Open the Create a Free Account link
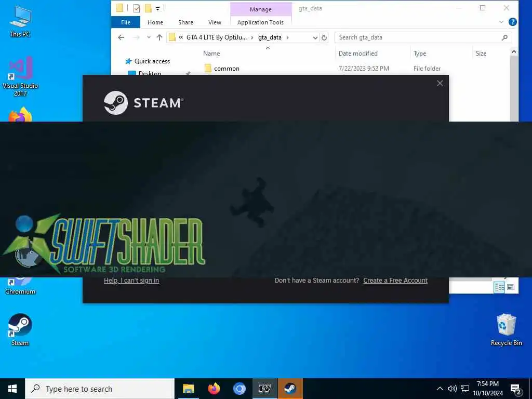The height and width of the screenshot is (399, 532). coord(395,280)
